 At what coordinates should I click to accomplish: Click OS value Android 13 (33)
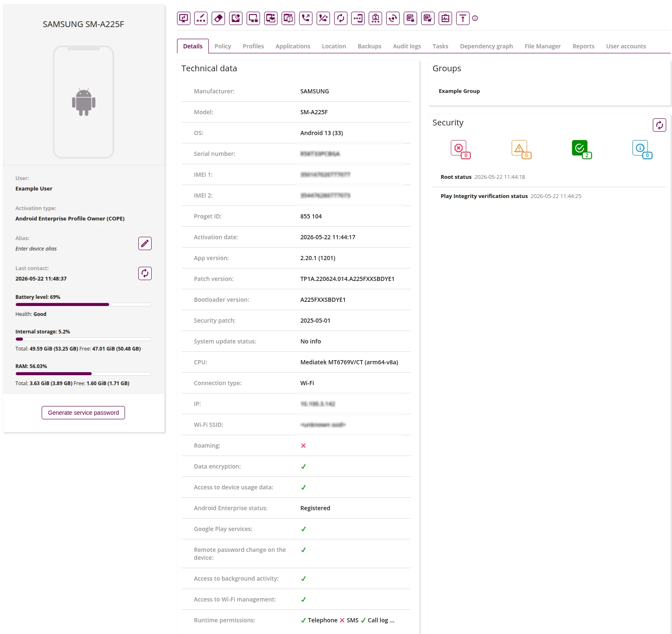pos(322,133)
